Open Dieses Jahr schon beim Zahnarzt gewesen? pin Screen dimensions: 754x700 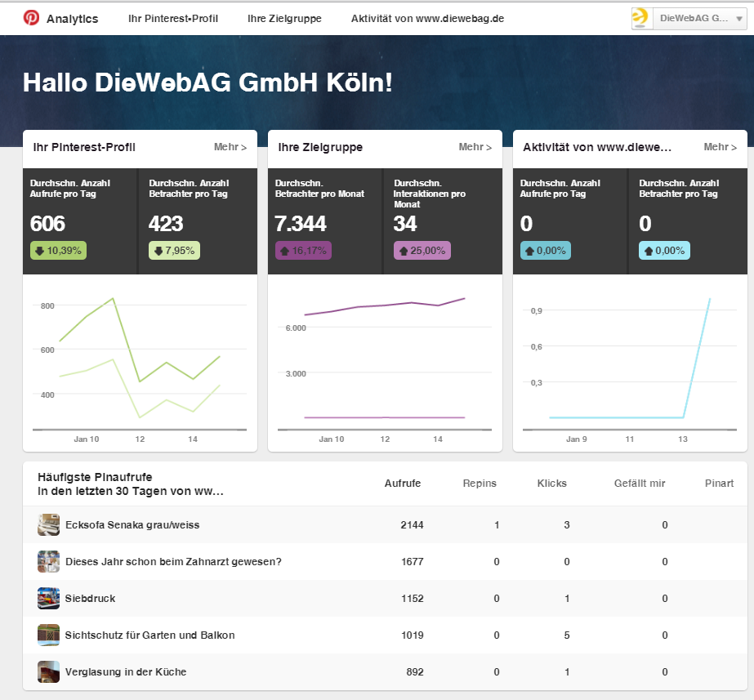coord(174,561)
